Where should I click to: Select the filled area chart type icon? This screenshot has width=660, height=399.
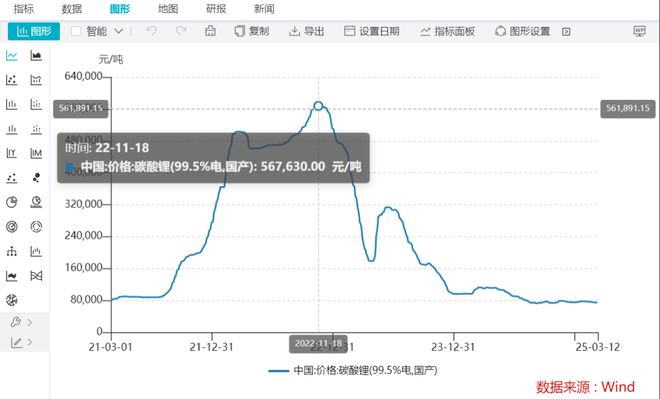36,56
